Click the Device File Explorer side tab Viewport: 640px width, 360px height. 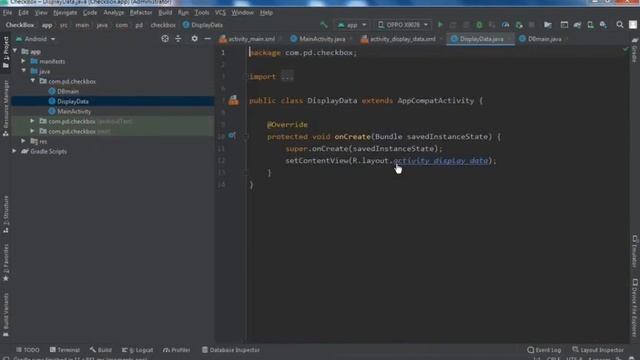pos(635,307)
